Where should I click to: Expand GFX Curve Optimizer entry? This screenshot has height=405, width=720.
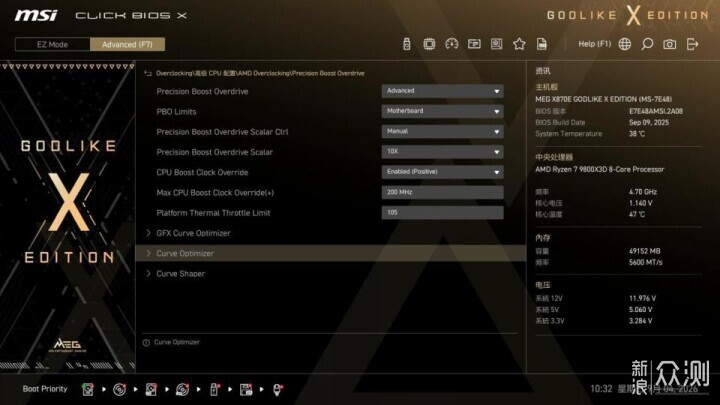331,233
